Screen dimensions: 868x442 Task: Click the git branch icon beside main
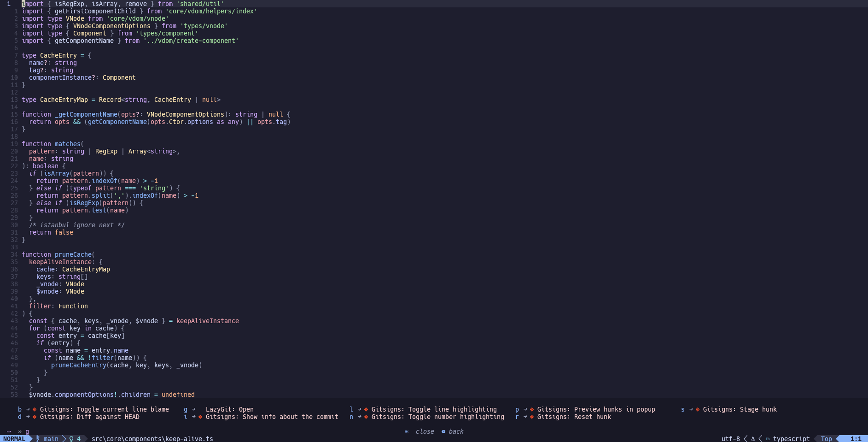38,439
